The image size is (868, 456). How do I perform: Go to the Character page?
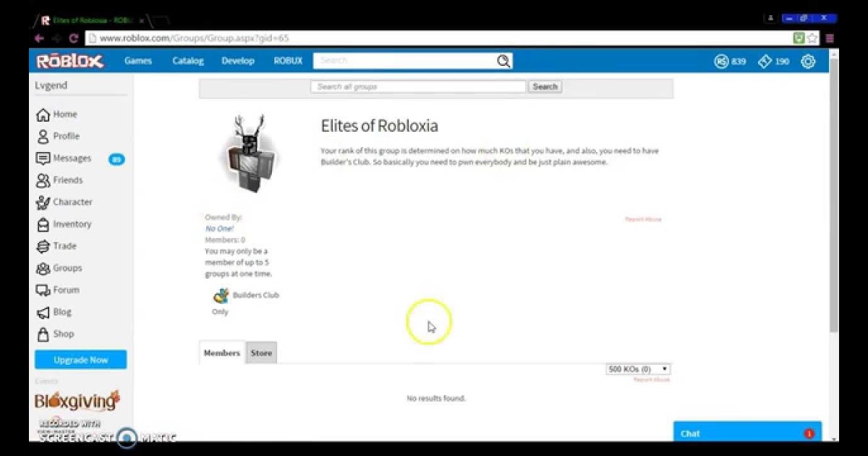[64, 202]
